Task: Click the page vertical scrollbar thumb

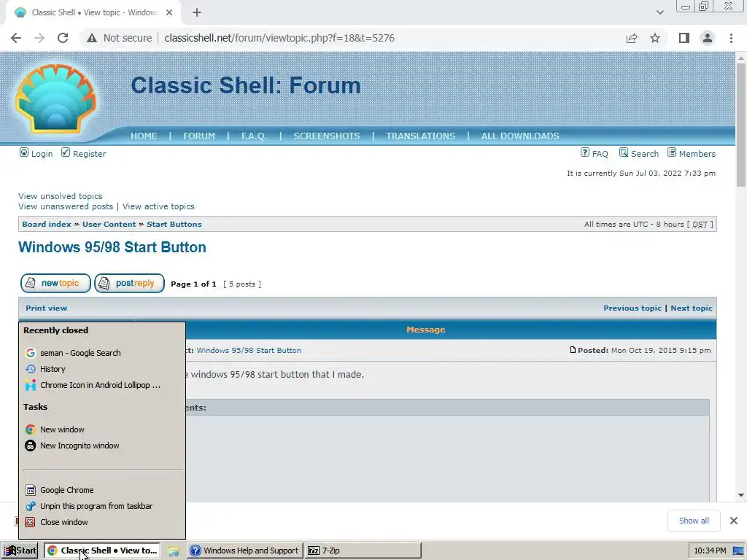Action: [741, 125]
